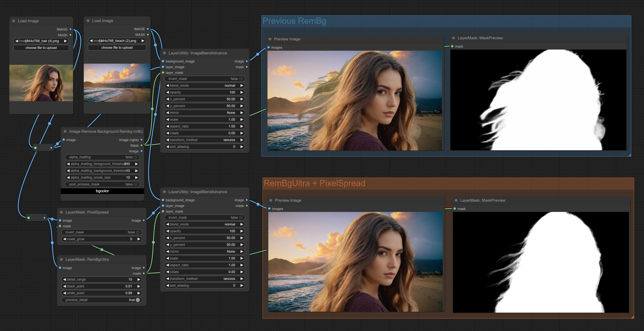
Task: Click the layer_mask input socket on the top ImageBlendAdvance node
Action: [x=163, y=73]
